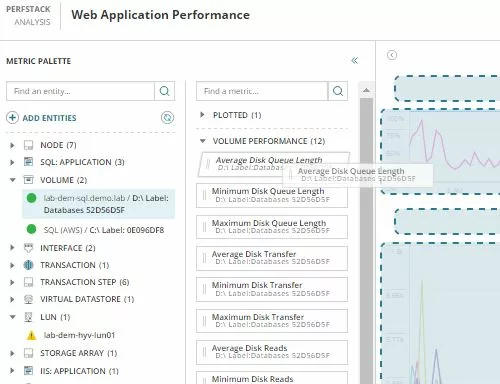This screenshot has width=500, height=384.
Task: Collapse the LUN (1) group
Action: (x=12, y=317)
